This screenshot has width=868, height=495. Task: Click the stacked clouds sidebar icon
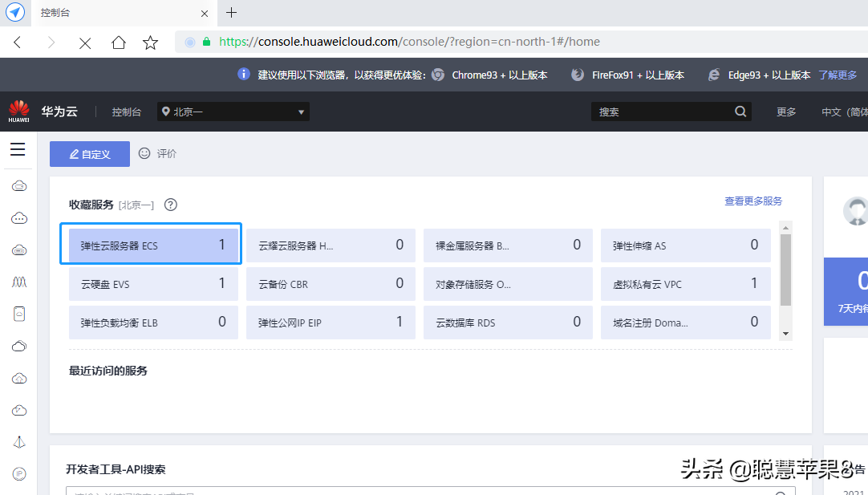(x=19, y=346)
